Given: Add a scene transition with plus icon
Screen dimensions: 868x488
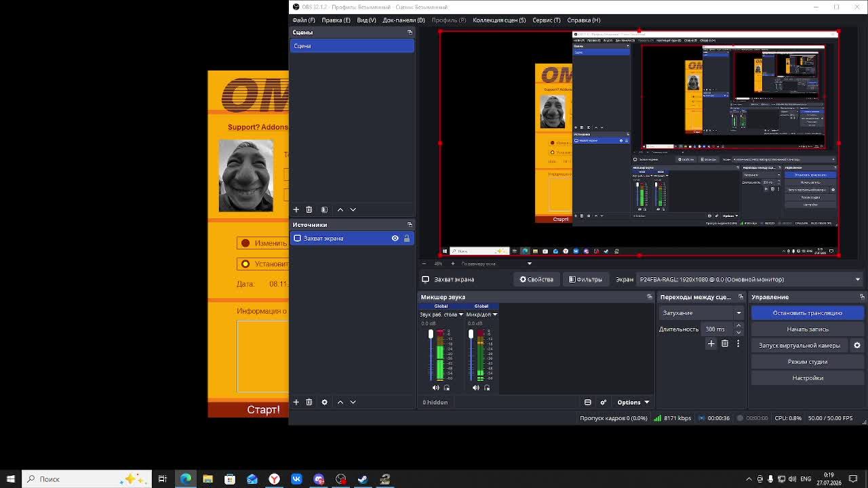Looking at the screenshot, I should (711, 344).
